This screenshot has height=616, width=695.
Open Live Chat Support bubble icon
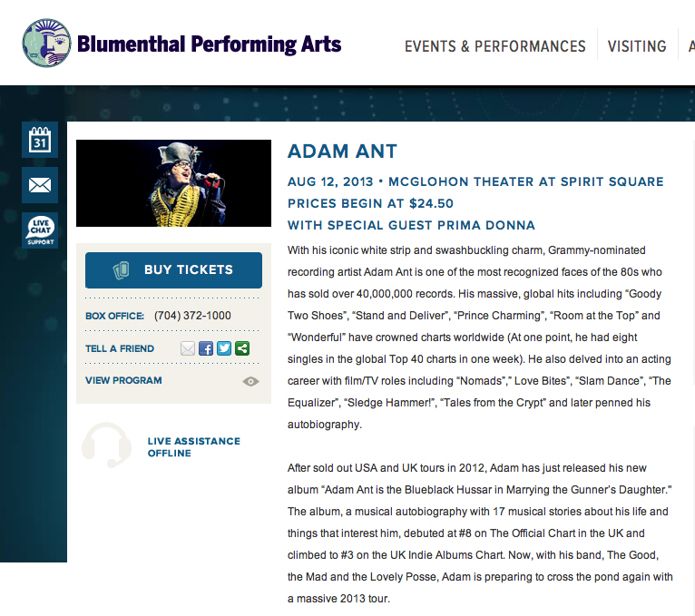40,230
